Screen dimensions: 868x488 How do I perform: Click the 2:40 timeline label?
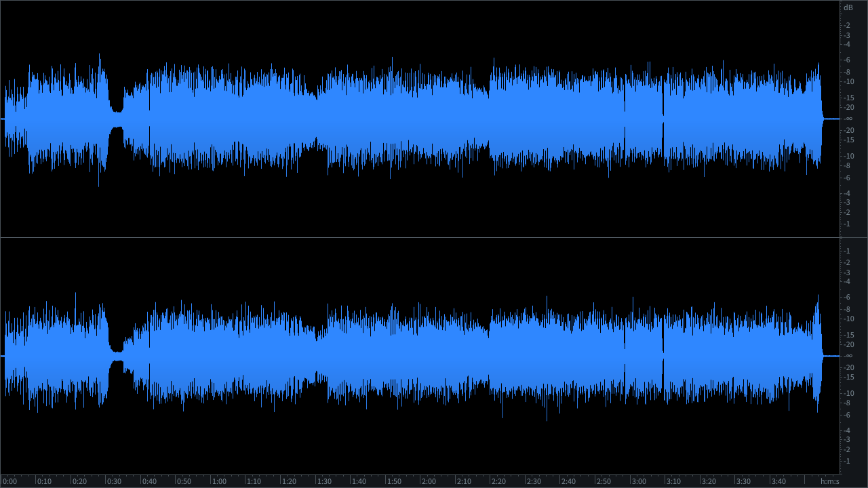coord(568,481)
